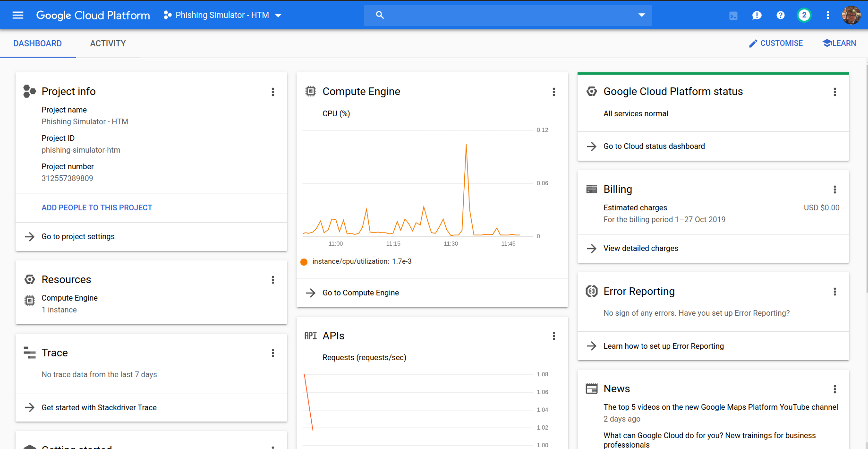Screen dimensions: 868x449
Task: Open the send feedback icon
Action: pyautogui.click(x=757, y=16)
